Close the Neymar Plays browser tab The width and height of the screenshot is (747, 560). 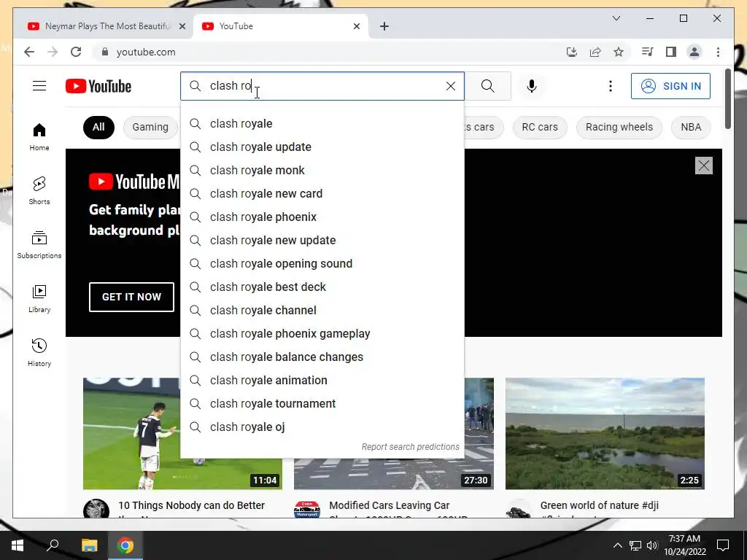pyautogui.click(x=182, y=26)
